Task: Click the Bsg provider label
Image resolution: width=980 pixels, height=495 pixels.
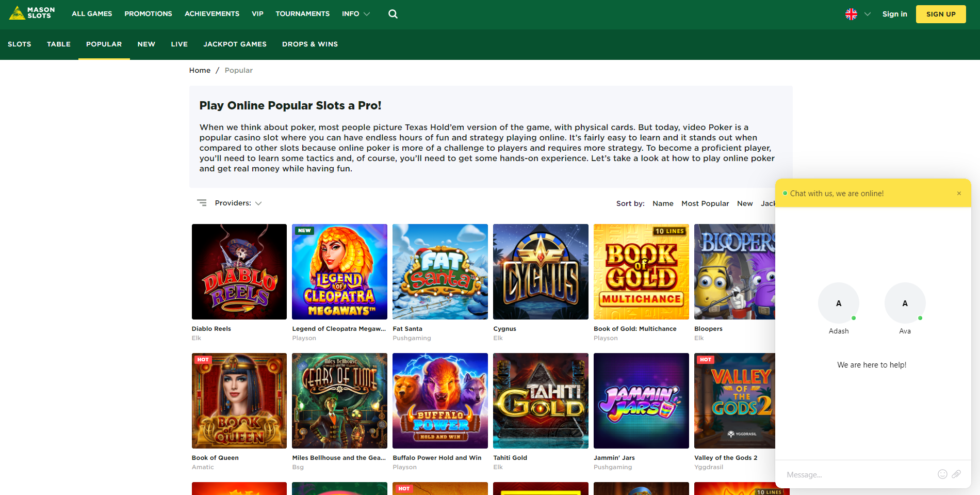Action: pyautogui.click(x=298, y=467)
